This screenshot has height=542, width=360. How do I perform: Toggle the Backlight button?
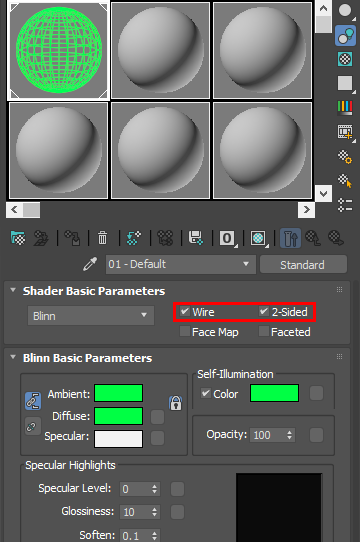(345, 36)
